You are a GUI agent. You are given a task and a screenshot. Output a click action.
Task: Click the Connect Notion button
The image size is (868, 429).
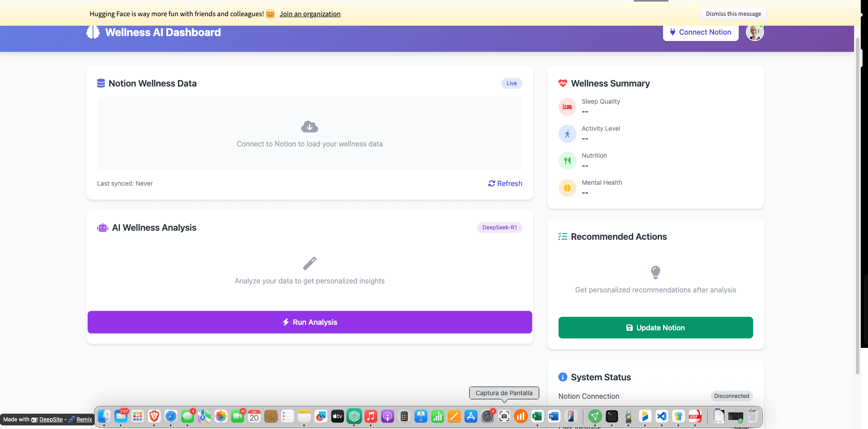tap(700, 32)
